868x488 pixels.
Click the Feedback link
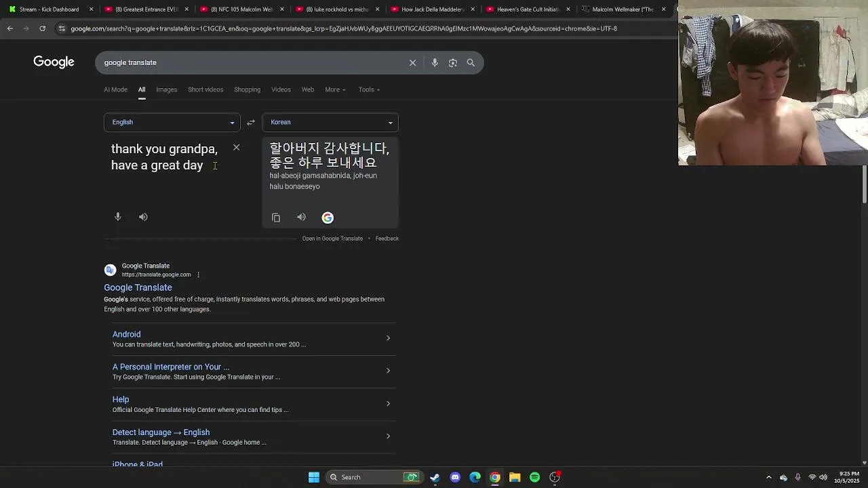[387, 239]
